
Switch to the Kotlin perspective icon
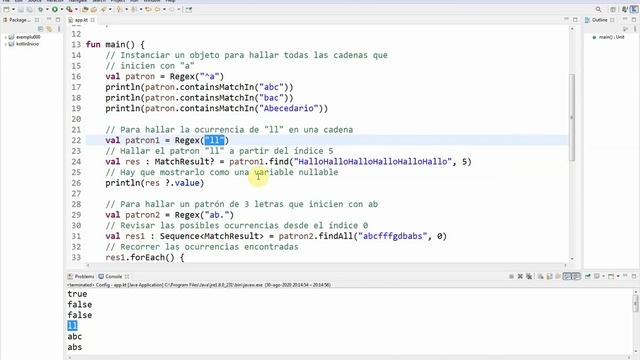click(634, 9)
